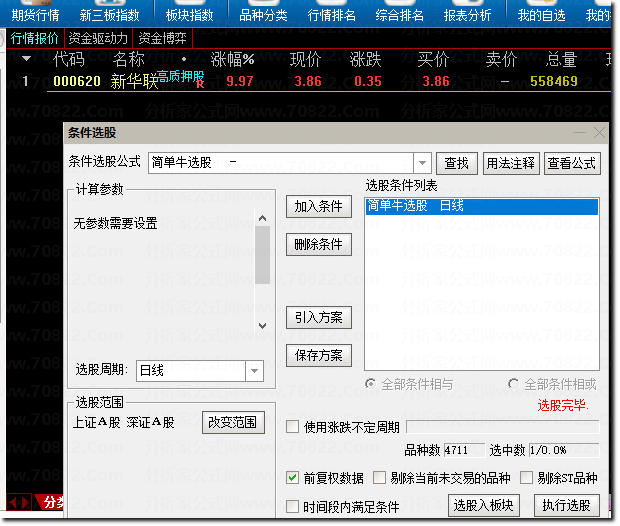This screenshot has width=620, height=526.
Task: Open the 期货行情 menu
Action: pos(35,15)
